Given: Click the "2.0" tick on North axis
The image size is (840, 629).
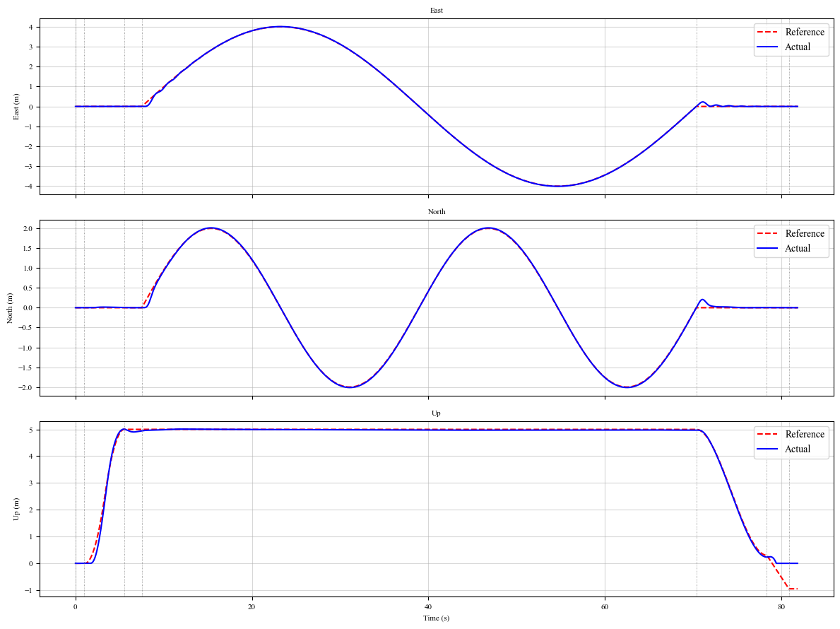Looking at the screenshot, I should [x=28, y=229].
